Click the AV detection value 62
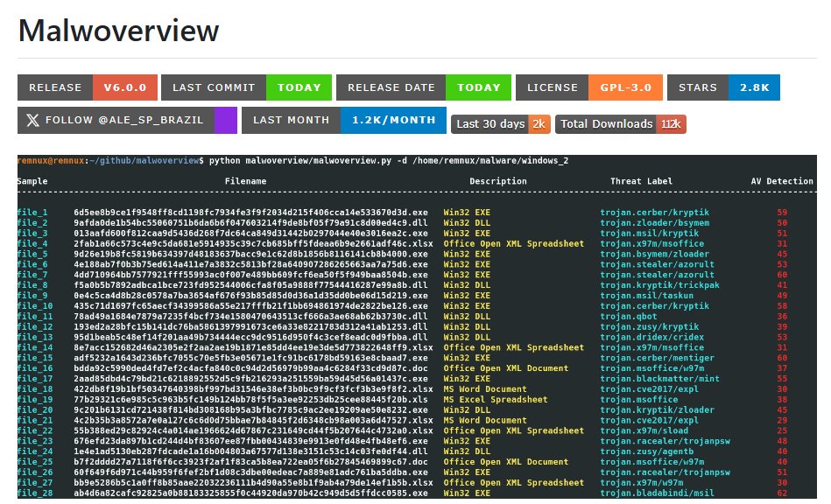The width and height of the screenshot is (831, 504). pyautogui.click(x=782, y=493)
